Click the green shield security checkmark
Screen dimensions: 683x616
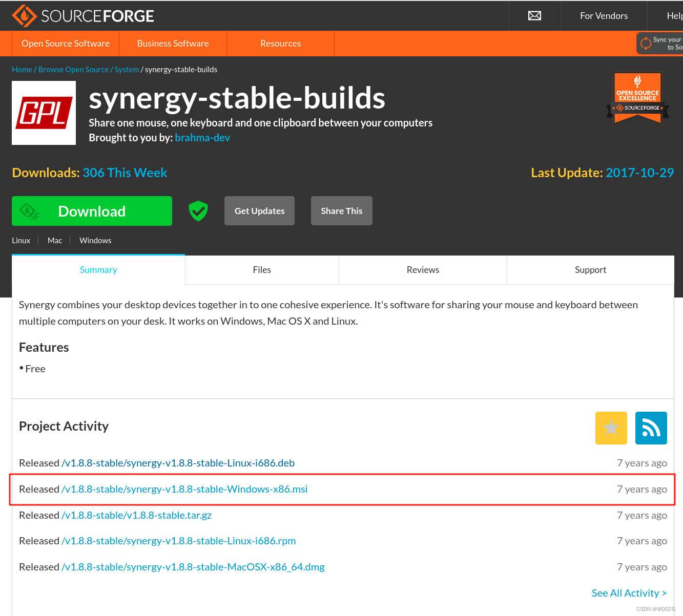click(x=198, y=211)
